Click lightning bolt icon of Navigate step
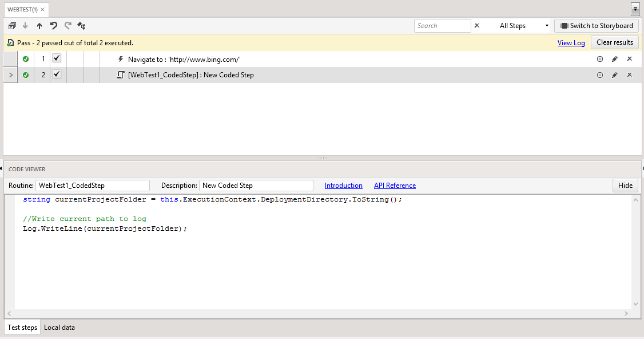 pyautogui.click(x=120, y=59)
